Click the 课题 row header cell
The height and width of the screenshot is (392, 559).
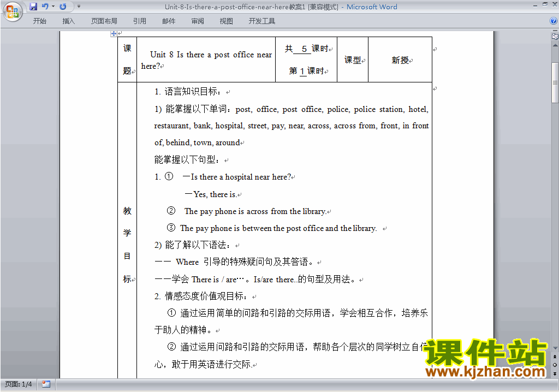click(127, 60)
